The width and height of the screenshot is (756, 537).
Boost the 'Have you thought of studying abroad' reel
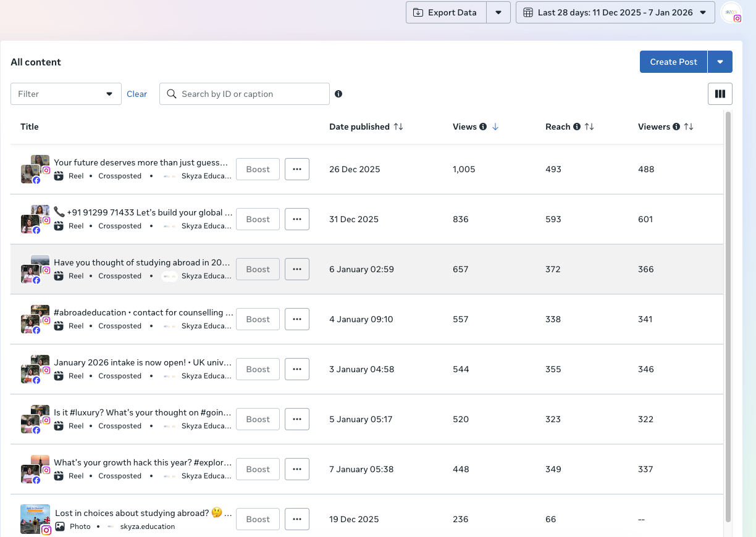[x=258, y=269]
